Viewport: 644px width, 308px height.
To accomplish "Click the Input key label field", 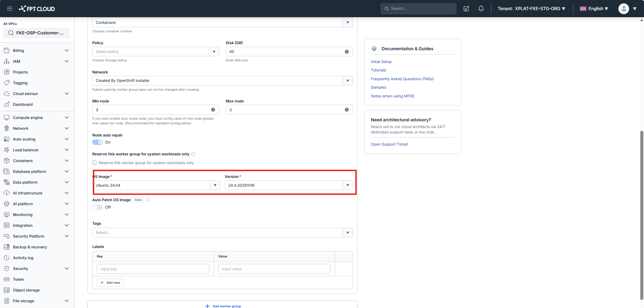I will (153, 269).
